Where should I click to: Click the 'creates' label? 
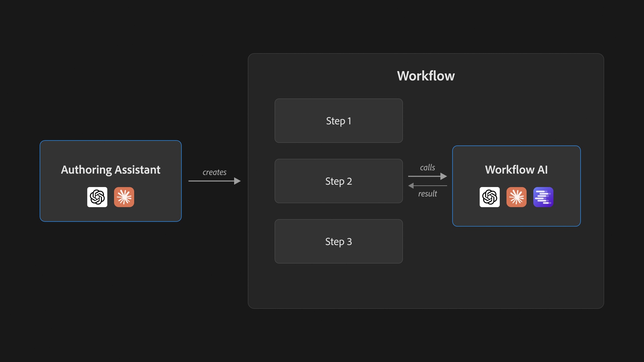point(215,172)
